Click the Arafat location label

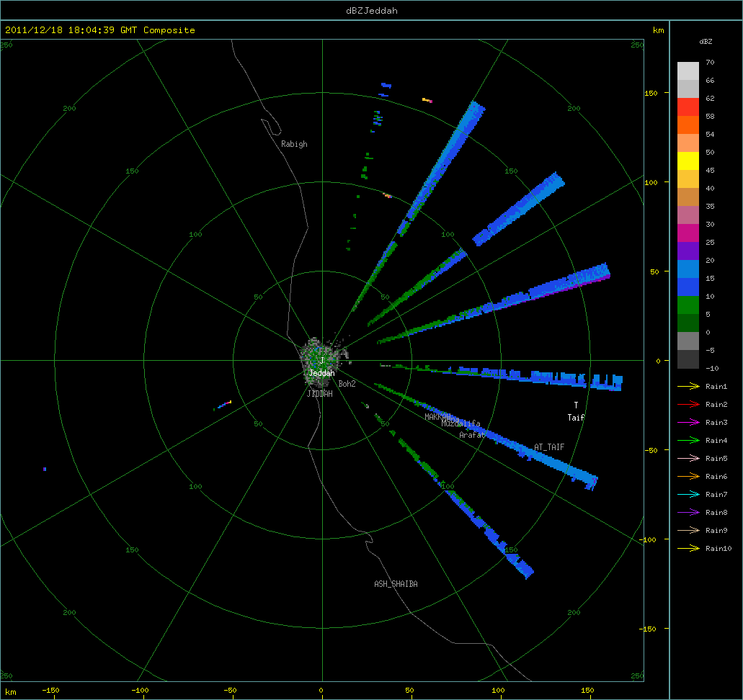(x=472, y=435)
